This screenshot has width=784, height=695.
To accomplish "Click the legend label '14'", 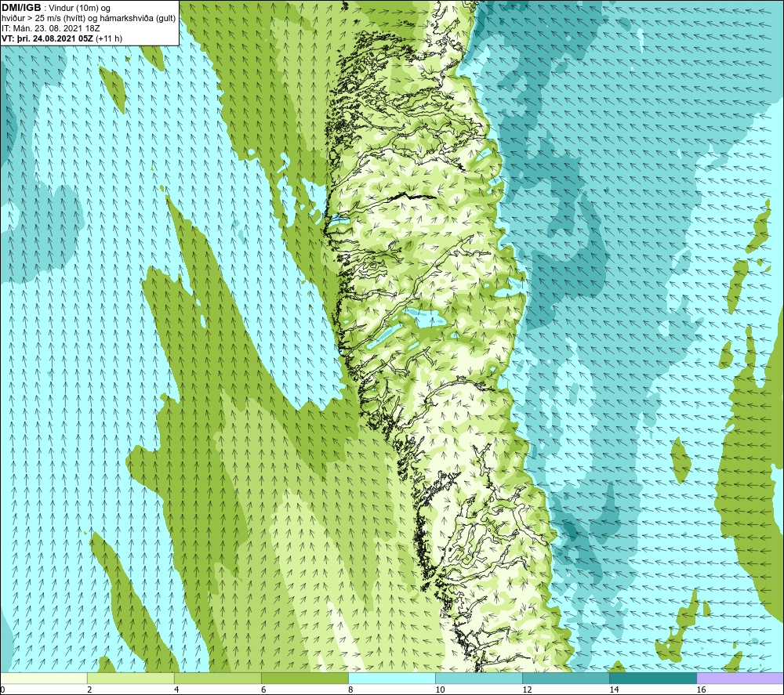I will point(614,690).
